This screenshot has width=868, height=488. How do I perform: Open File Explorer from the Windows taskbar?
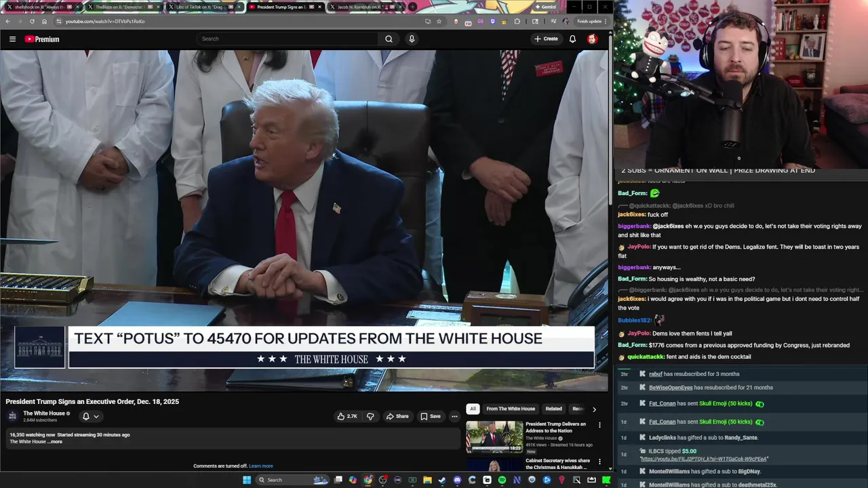pyautogui.click(x=427, y=480)
